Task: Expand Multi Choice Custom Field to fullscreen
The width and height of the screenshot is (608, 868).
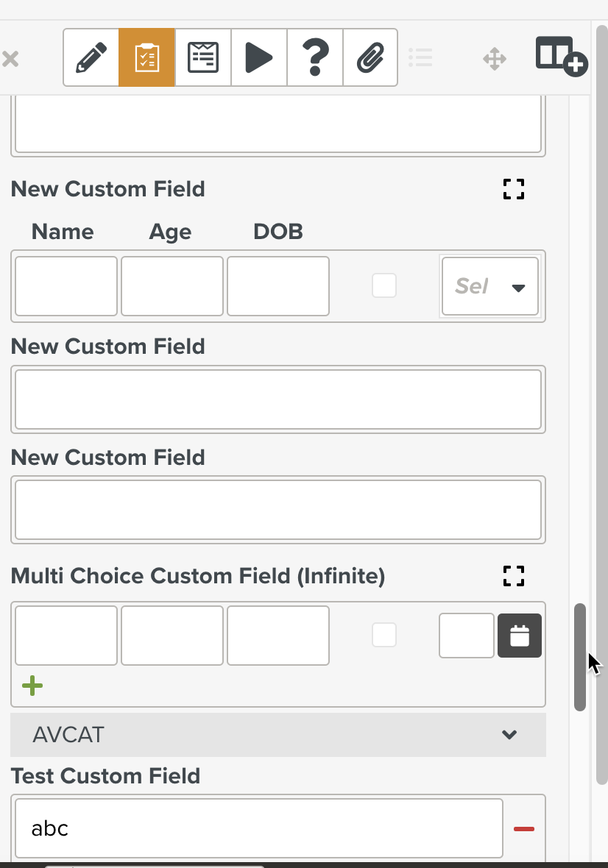Action: (x=514, y=576)
